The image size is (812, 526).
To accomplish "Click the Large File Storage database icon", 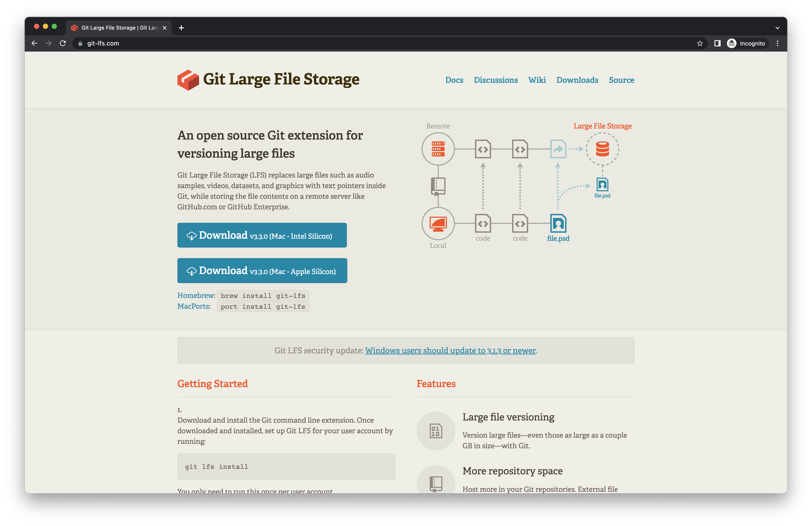I will pos(602,149).
